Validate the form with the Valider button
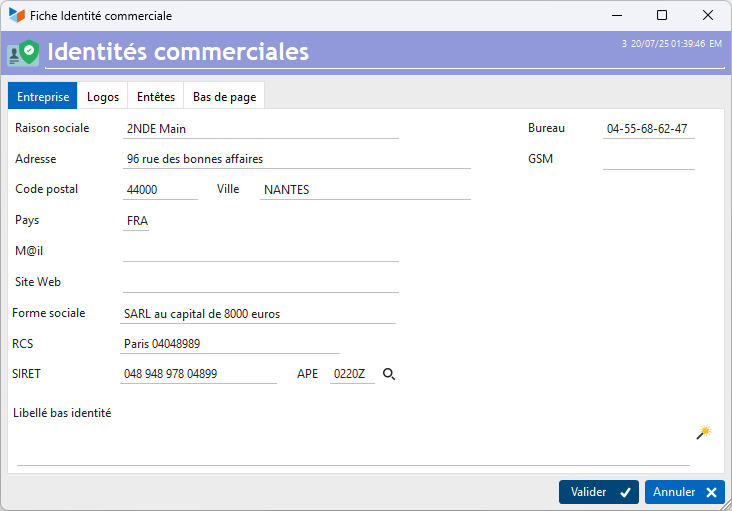 [599, 492]
